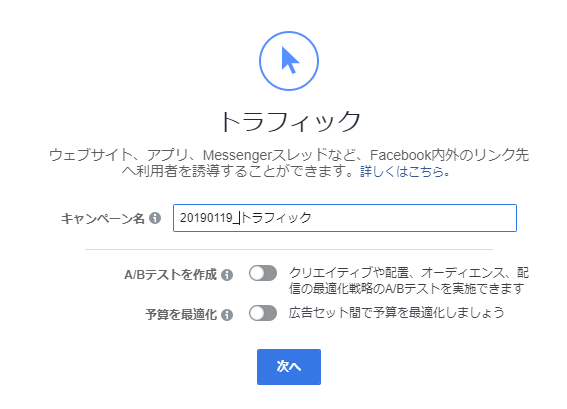Click the word Messenger in the description
567x409 pixels.
237,155
